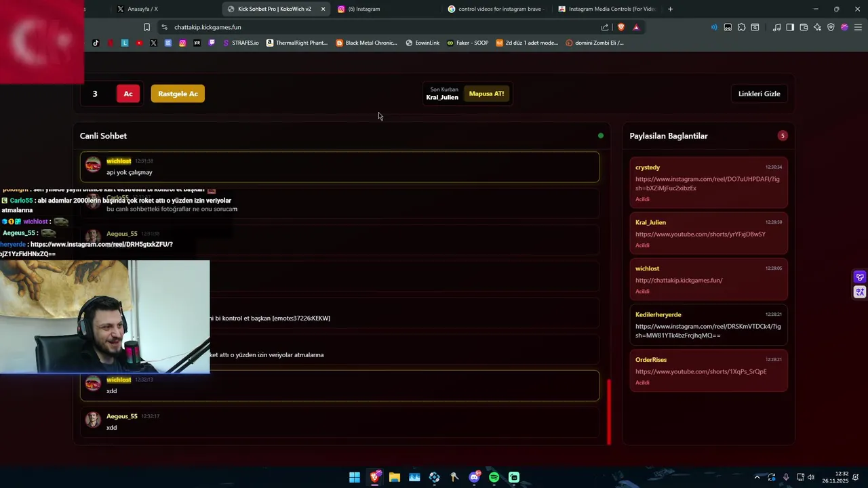Screen dimensions: 868x488
Task: Switch to the Instagram Media Controls tab
Action: [607, 9]
